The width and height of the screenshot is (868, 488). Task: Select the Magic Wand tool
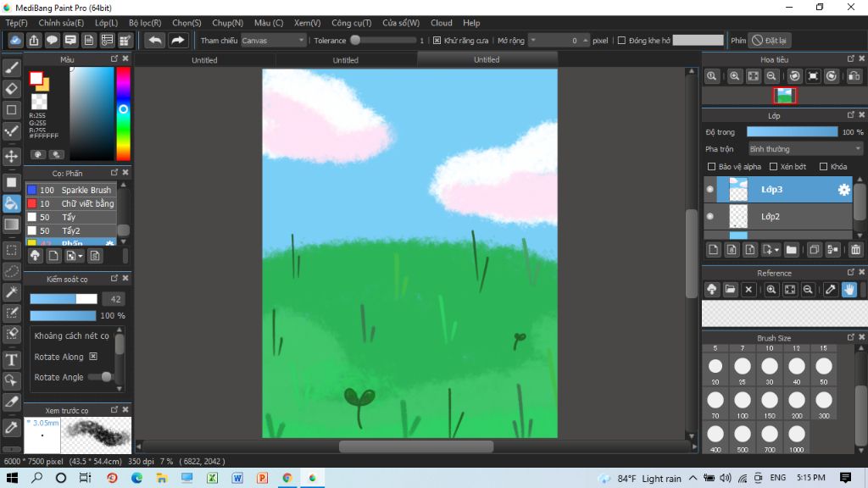12,292
